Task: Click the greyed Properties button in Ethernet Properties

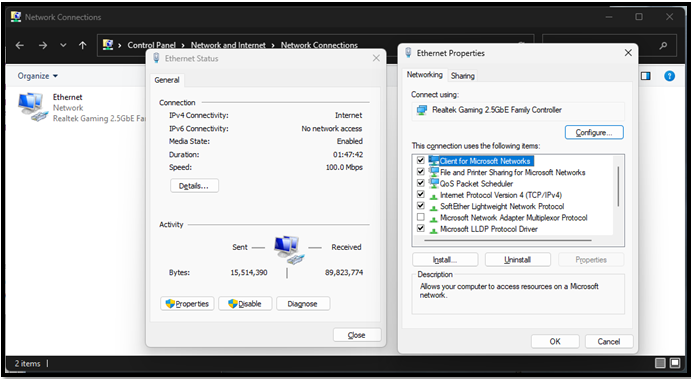Action: [x=591, y=260]
